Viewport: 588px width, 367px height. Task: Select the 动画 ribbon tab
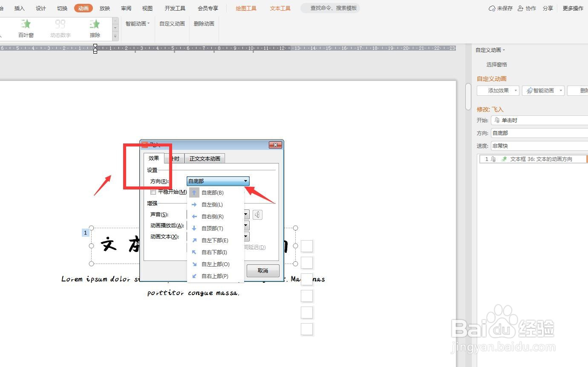(84, 9)
